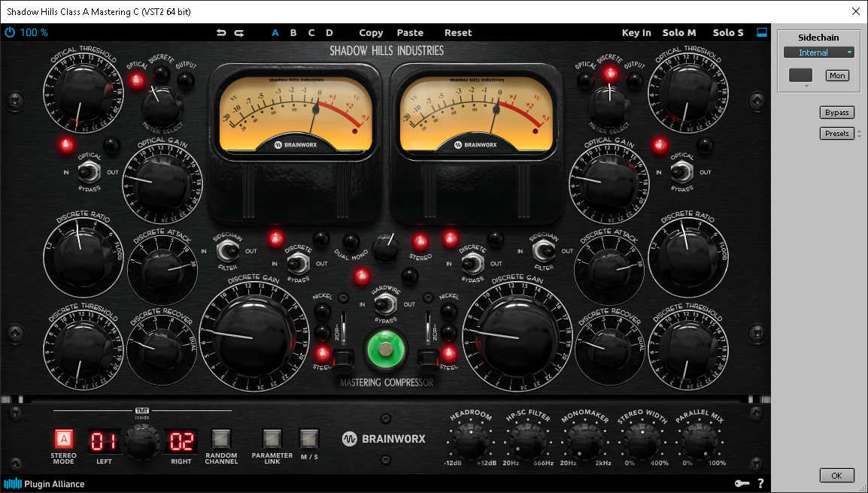The width and height of the screenshot is (868, 493).
Task: Click the plugin power icon
Action: pyautogui.click(x=10, y=32)
